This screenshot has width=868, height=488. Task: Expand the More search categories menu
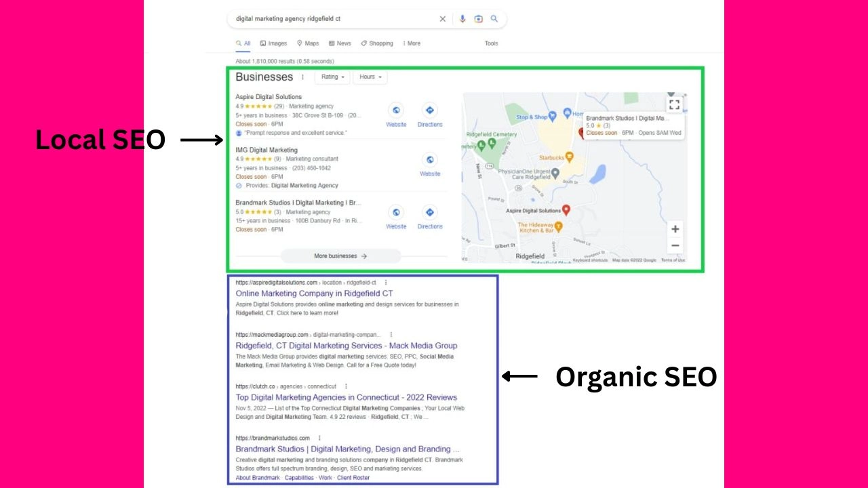click(x=411, y=43)
